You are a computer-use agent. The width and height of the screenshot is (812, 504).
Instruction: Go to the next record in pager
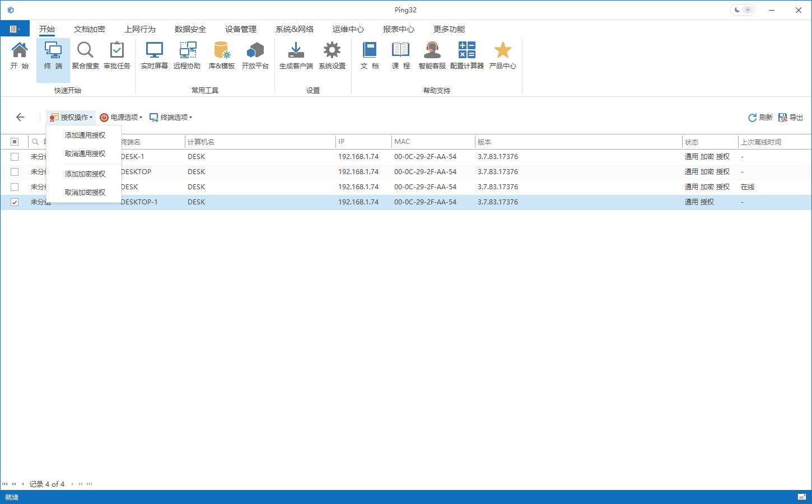(72, 484)
